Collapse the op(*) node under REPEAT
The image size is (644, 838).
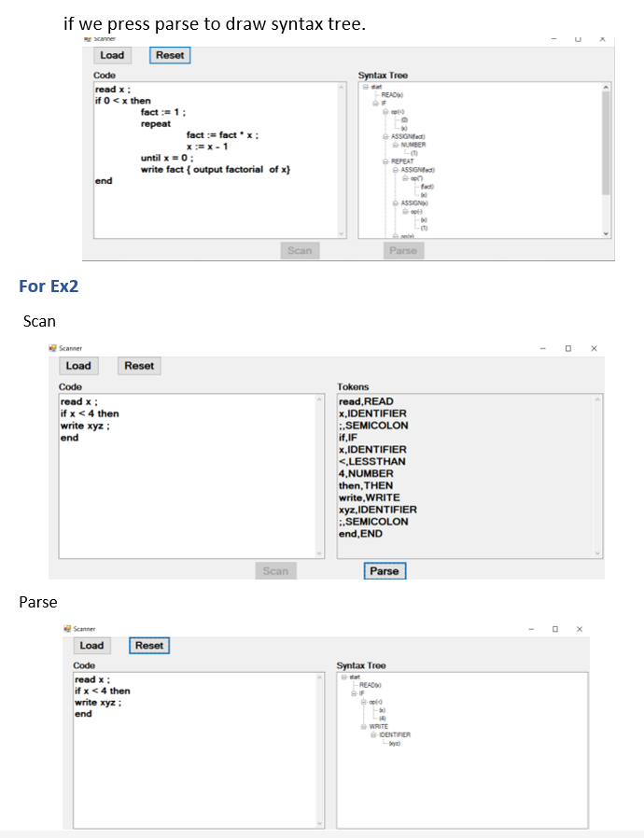tap(405, 178)
